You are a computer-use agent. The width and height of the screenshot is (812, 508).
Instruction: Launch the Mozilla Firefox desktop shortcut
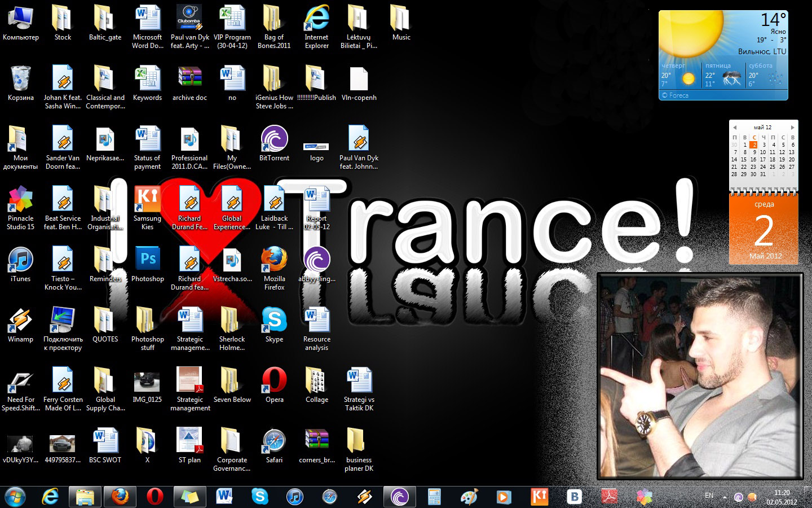274,260
